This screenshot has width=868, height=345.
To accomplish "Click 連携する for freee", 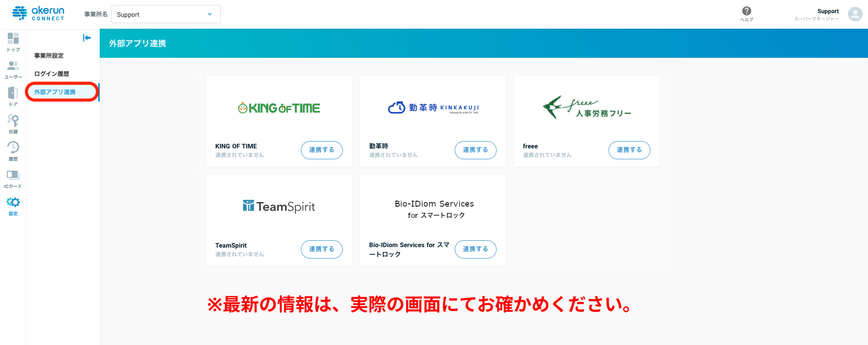I will pyautogui.click(x=629, y=150).
